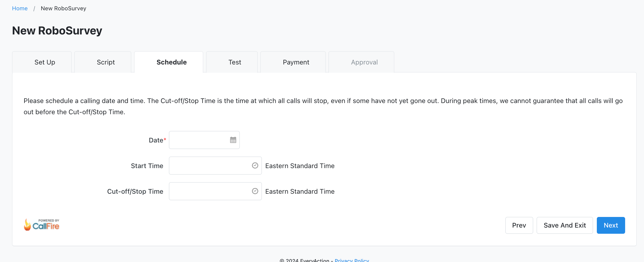This screenshot has height=262, width=644.
Task: Click the Prev button
Action: (x=519, y=225)
